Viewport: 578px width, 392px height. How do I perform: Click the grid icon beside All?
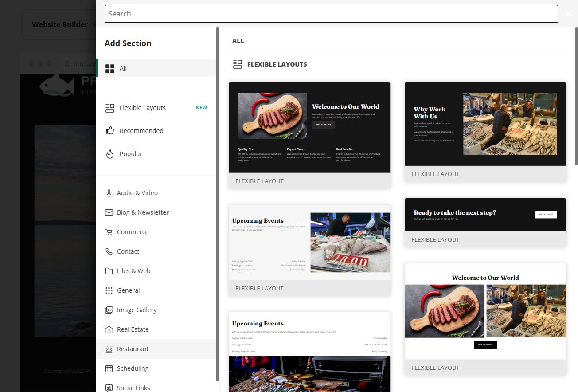[x=109, y=68]
